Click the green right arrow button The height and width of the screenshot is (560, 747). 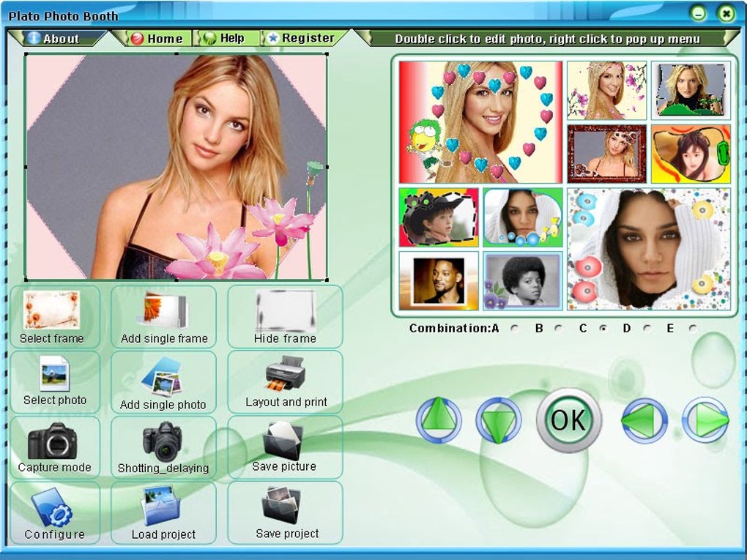point(705,420)
